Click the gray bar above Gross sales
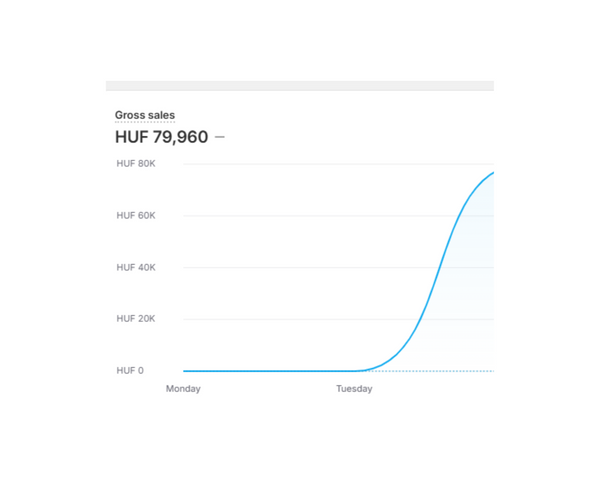This screenshot has height=503, width=600. (300, 86)
